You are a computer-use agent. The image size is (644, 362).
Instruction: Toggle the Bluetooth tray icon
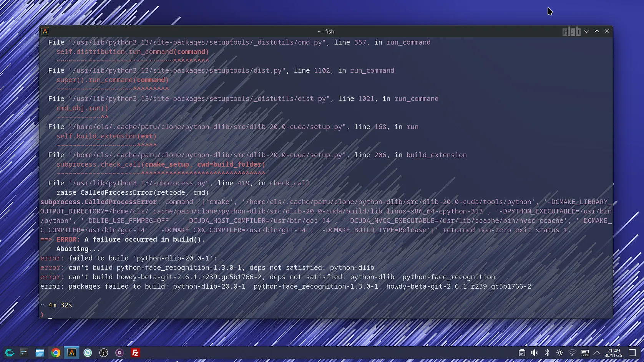click(x=547, y=353)
